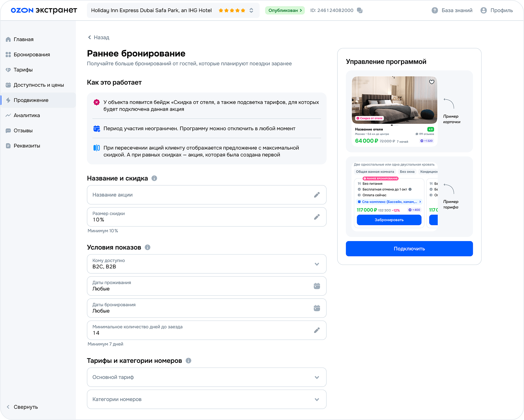Viewport: 524px width, 420px height.
Task: Click the Минимум 10 % hint text
Action: tap(103, 231)
